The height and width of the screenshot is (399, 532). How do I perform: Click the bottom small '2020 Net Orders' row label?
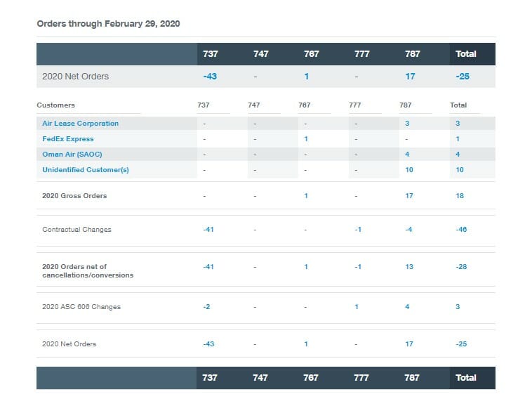[x=69, y=344]
